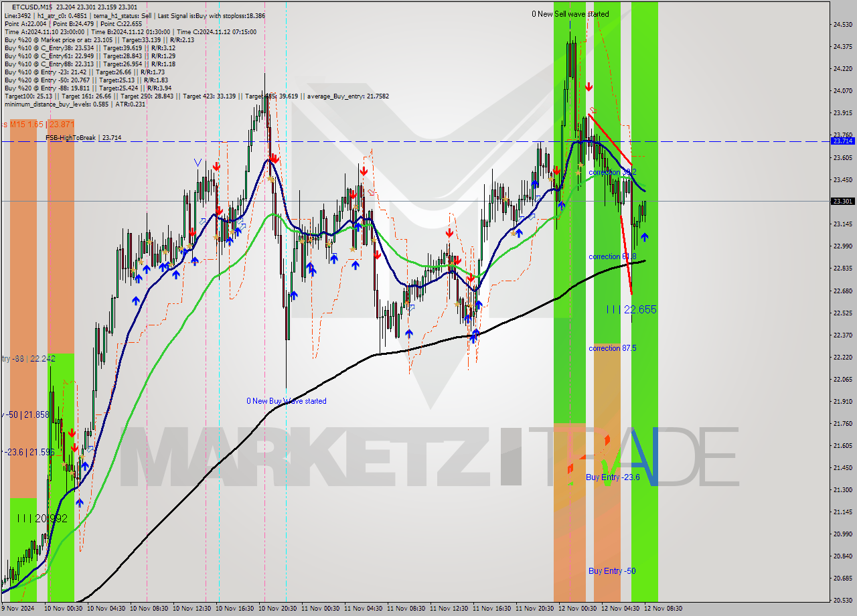Viewport: 857px width, 616px height.
Task: Click the 20.530 price axis value
Action: click(842, 600)
